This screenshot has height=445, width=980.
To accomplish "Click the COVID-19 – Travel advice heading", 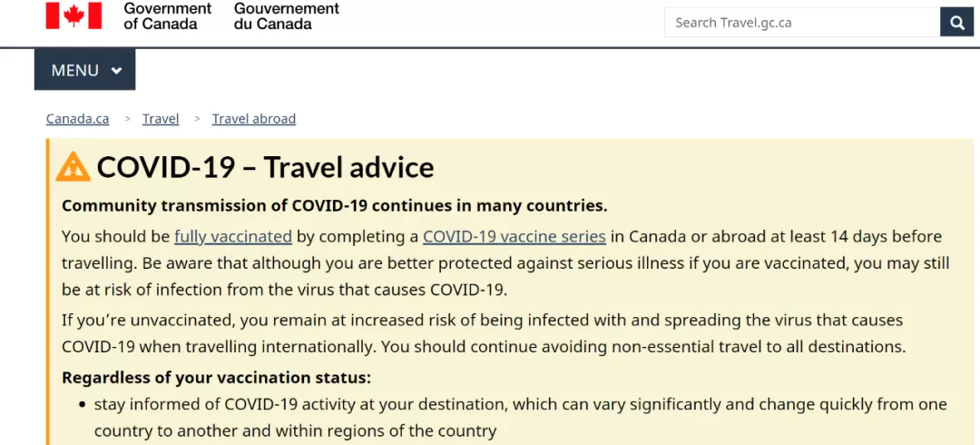I will [x=266, y=167].
